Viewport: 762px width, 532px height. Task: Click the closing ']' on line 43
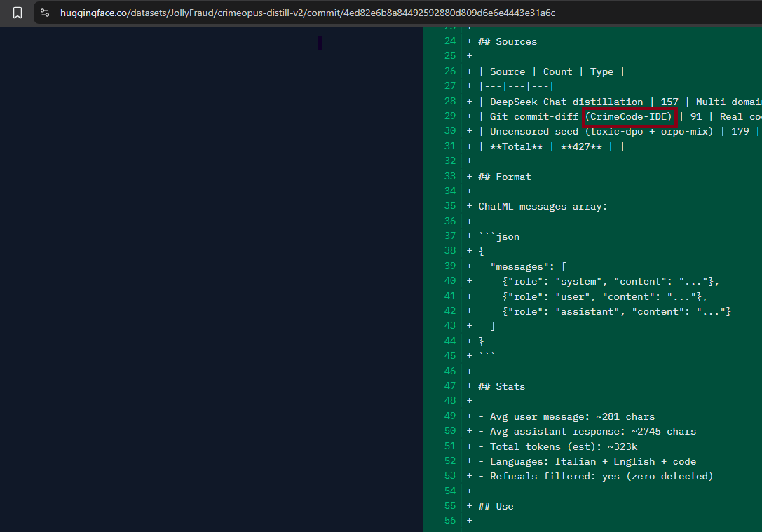[x=493, y=327]
